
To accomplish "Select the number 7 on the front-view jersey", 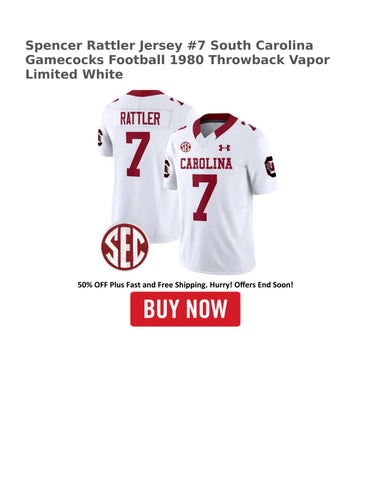I will 204,197.
